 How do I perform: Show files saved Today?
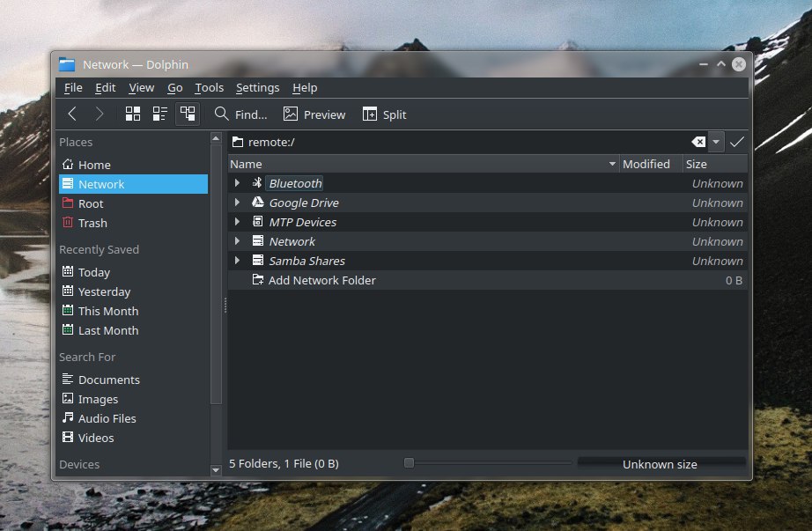134,272
